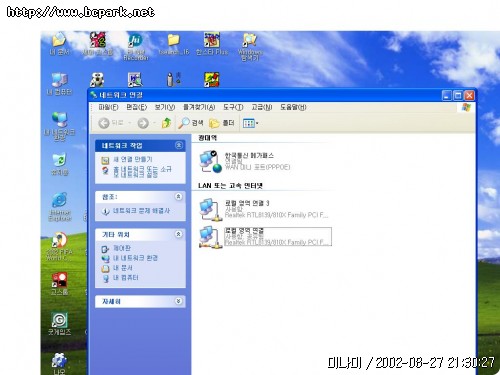Go up one folder level
This screenshot has height=375, width=500.
pyautogui.click(x=166, y=123)
